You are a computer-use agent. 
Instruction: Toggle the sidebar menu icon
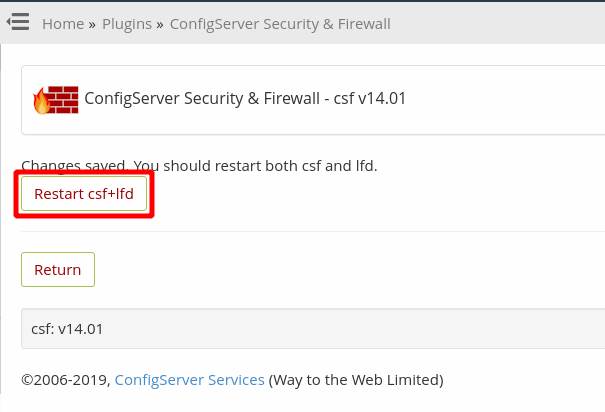[x=17, y=21]
